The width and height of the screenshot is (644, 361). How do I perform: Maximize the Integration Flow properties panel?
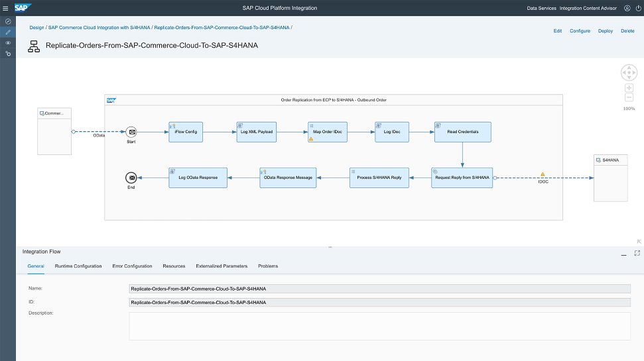point(637,253)
